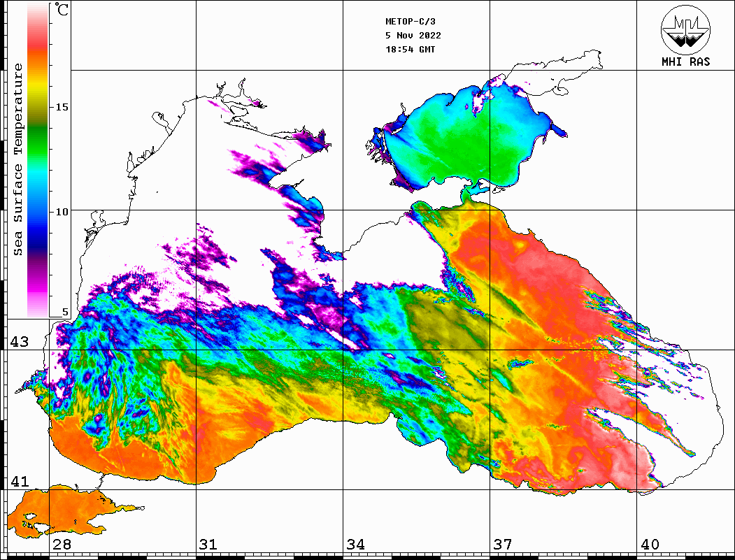735x560 pixels.
Task: Click the longitude label 34
Action: [x=355, y=544]
